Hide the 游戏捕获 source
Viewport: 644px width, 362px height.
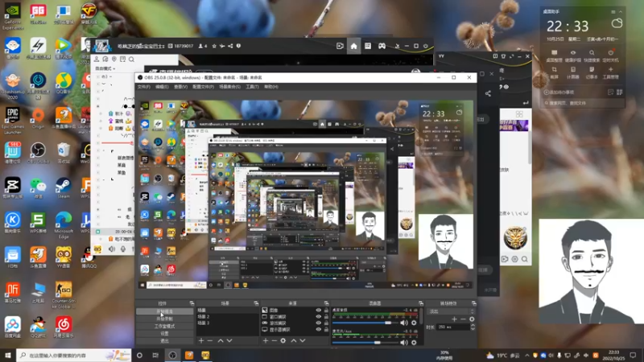(318, 323)
